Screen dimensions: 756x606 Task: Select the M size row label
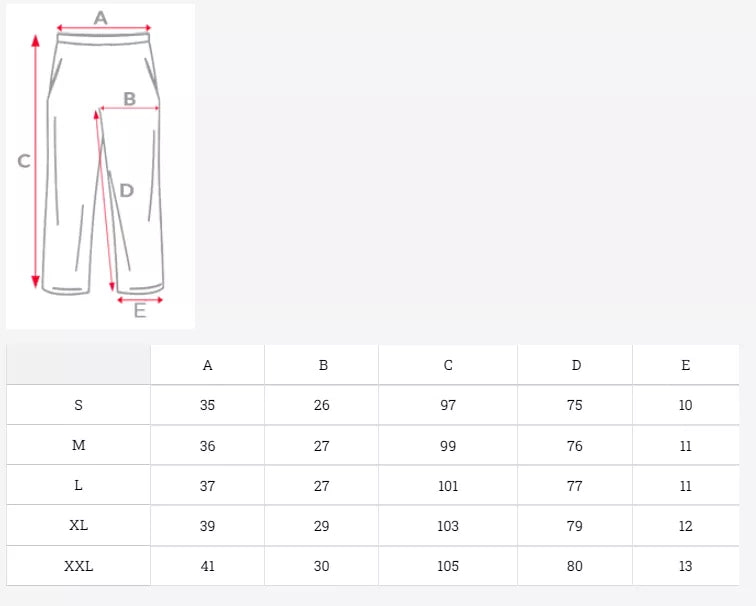pyautogui.click(x=79, y=446)
